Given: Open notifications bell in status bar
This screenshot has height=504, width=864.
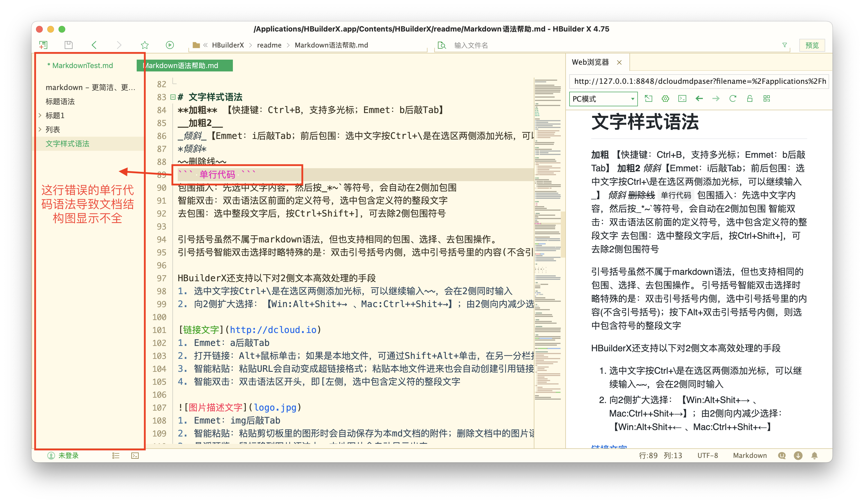Looking at the screenshot, I should (x=814, y=455).
